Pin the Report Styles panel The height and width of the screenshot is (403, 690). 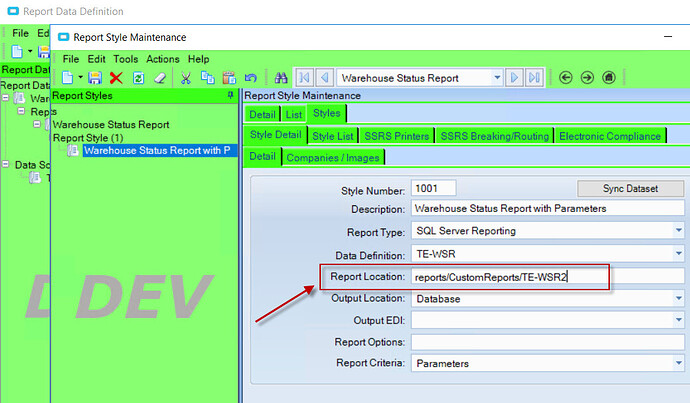230,95
